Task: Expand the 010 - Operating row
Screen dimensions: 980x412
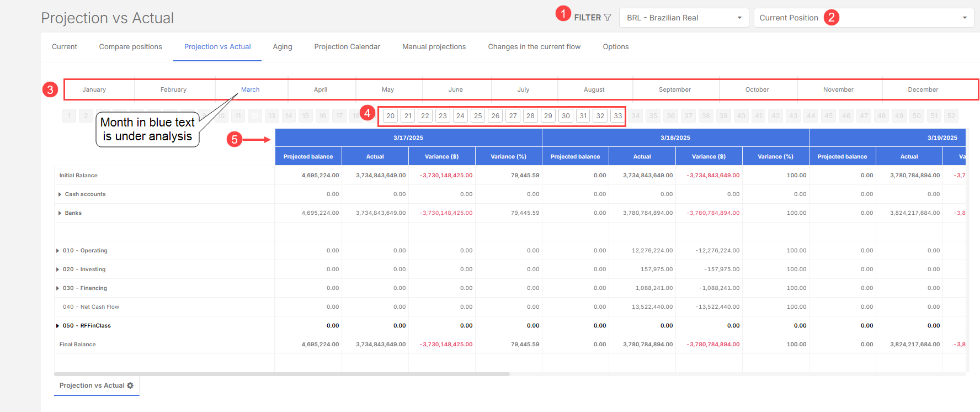Action: point(57,251)
